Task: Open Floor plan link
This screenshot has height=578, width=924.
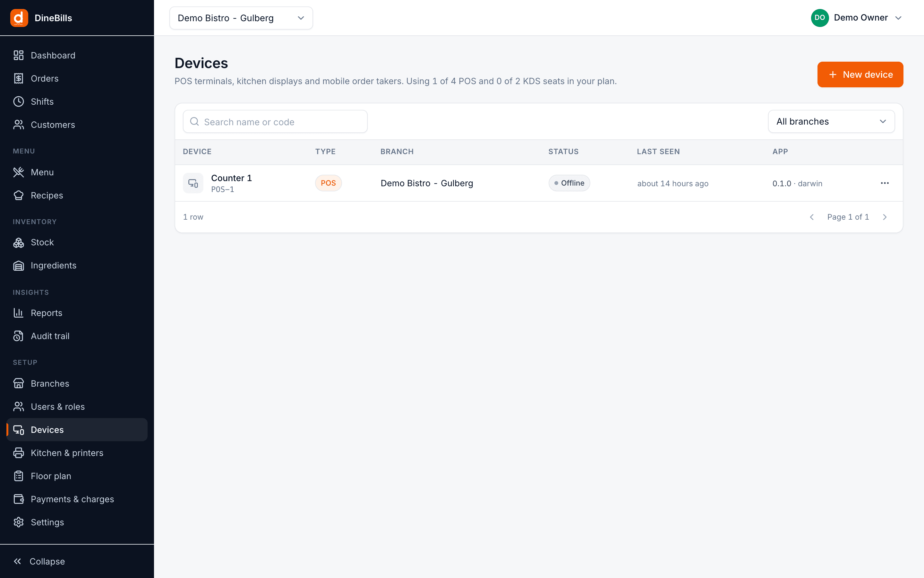Action: tap(77, 476)
